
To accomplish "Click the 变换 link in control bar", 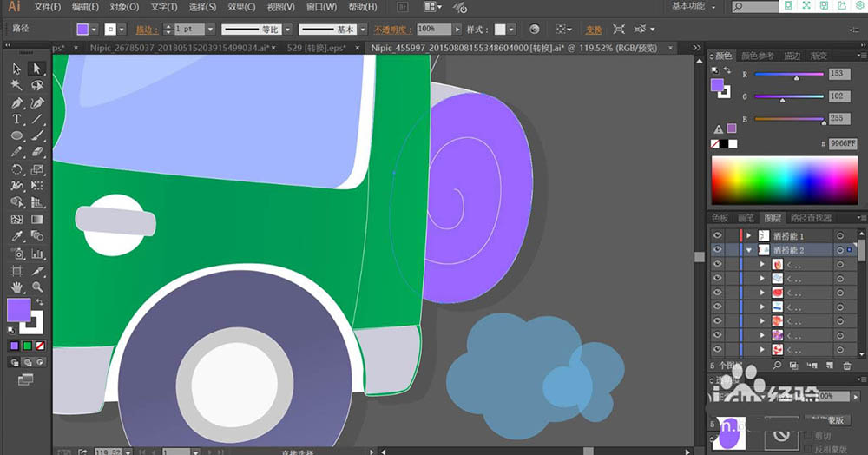I will (593, 29).
